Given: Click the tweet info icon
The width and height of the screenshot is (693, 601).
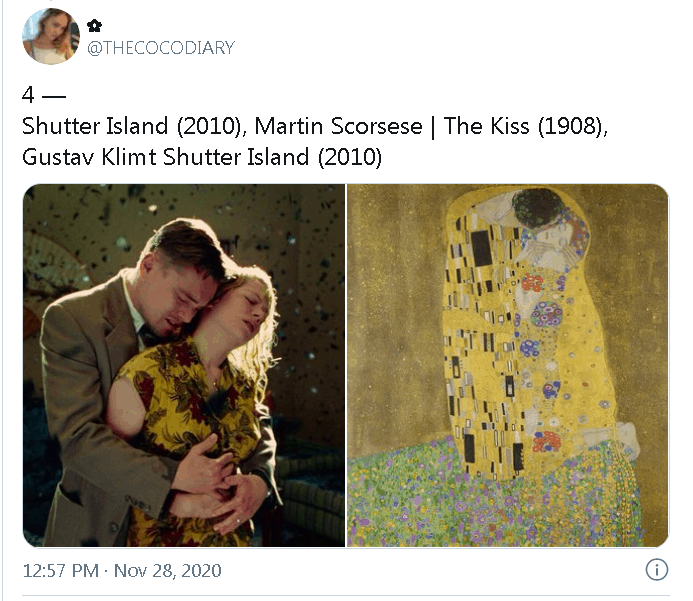Looking at the screenshot, I should (x=657, y=570).
